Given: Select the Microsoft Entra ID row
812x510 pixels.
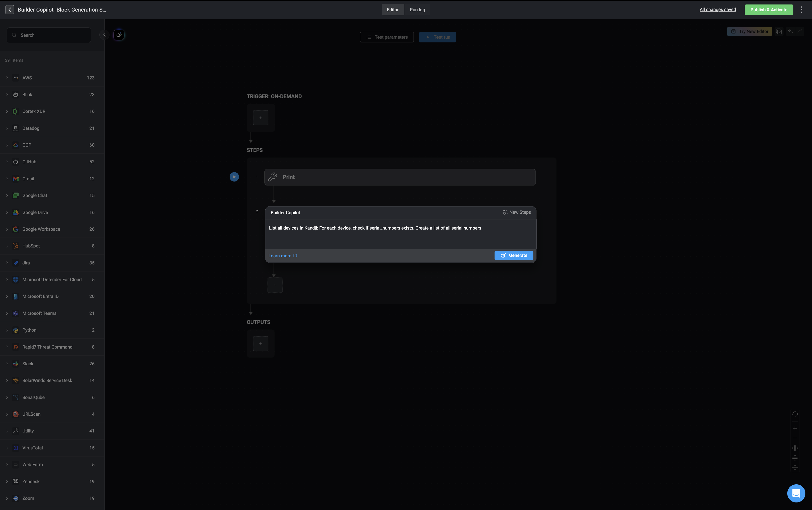Looking at the screenshot, I should [52, 296].
